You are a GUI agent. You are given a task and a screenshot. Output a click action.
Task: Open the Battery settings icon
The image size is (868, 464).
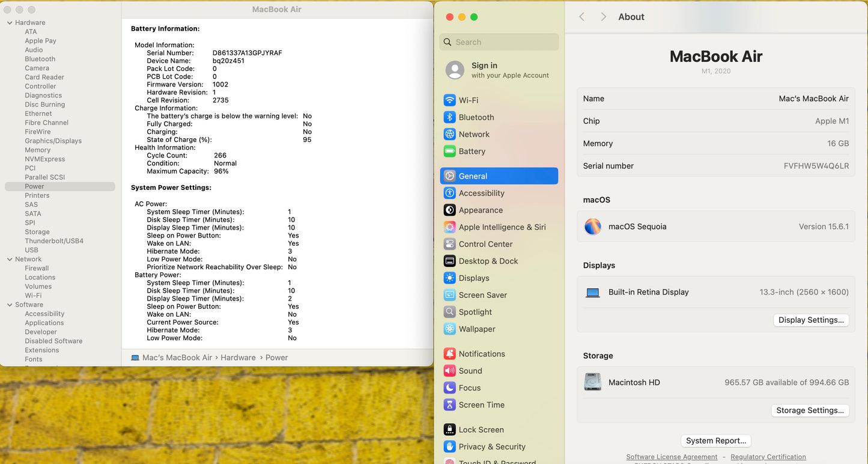(449, 151)
